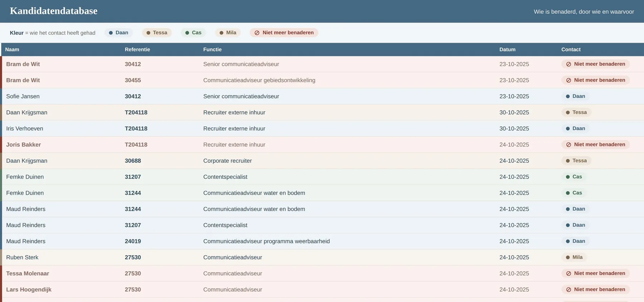This screenshot has width=644, height=302.
Task: Select the name Sofie Jansen
Action: (23, 96)
